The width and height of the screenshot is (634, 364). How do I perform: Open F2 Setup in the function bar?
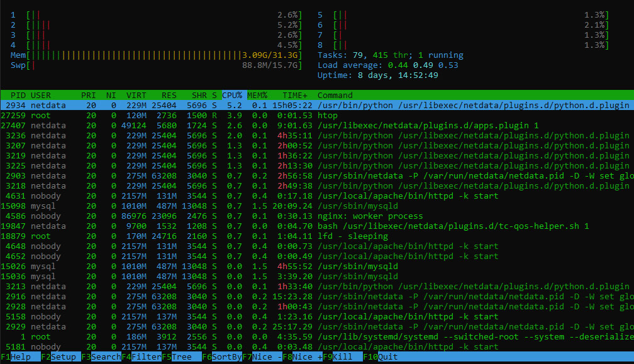tap(60, 357)
